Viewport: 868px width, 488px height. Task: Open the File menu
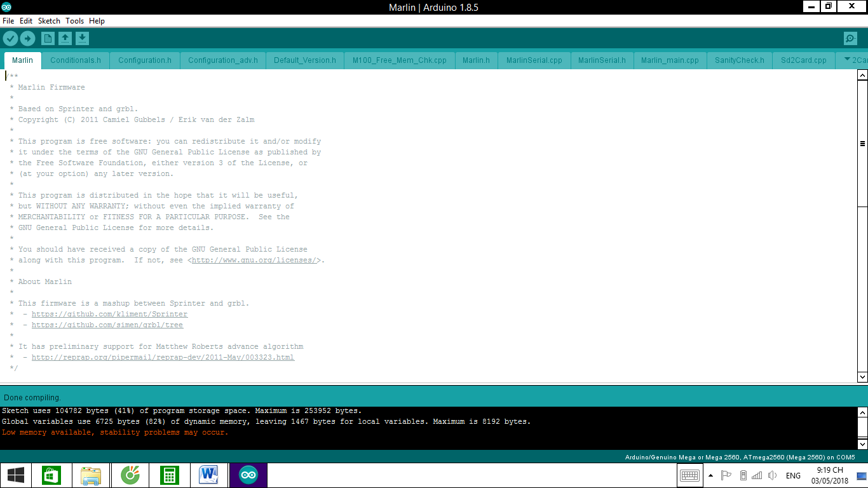tap(8, 21)
